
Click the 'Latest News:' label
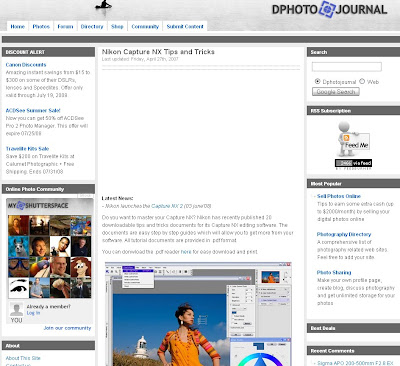click(x=117, y=198)
